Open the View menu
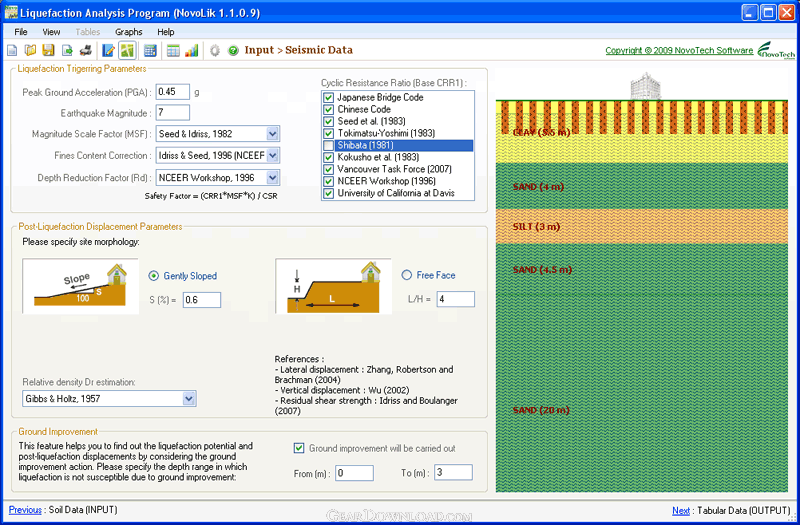800x525 pixels. (x=51, y=32)
